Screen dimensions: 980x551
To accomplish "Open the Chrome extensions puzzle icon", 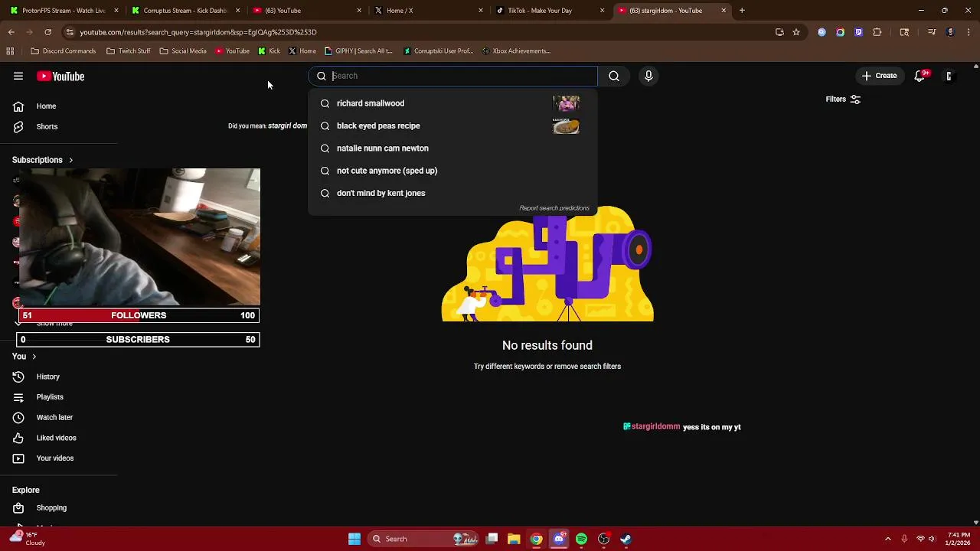I will [x=877, y=32].
